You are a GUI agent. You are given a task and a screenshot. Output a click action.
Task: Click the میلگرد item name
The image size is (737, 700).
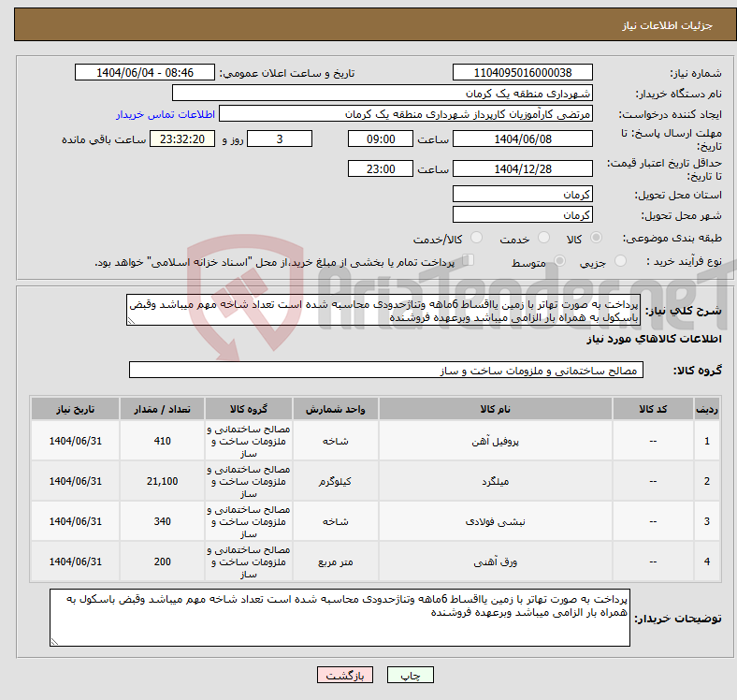[496, 481]
